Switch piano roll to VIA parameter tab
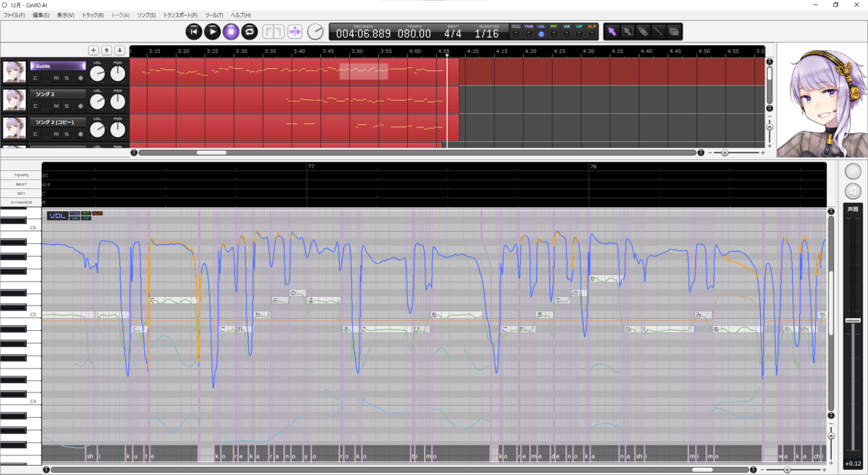This screenshot has width=868, height=475. click(x=75, y=218)
